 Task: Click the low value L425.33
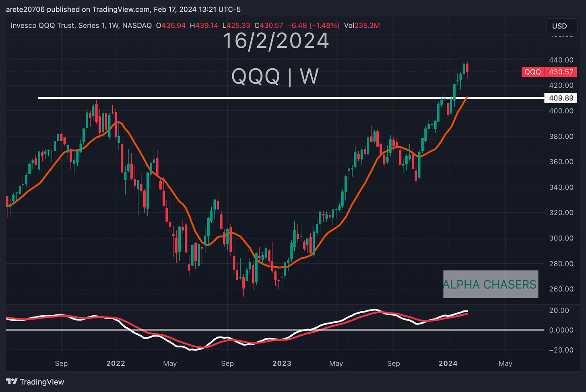[x=236, y=25]
